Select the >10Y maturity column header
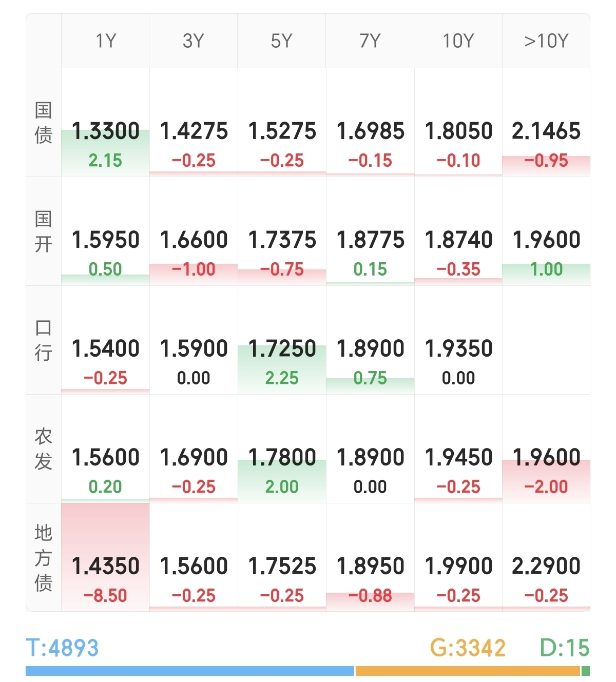The width and height of the screenshot is (616, 682). coord(546,41)
